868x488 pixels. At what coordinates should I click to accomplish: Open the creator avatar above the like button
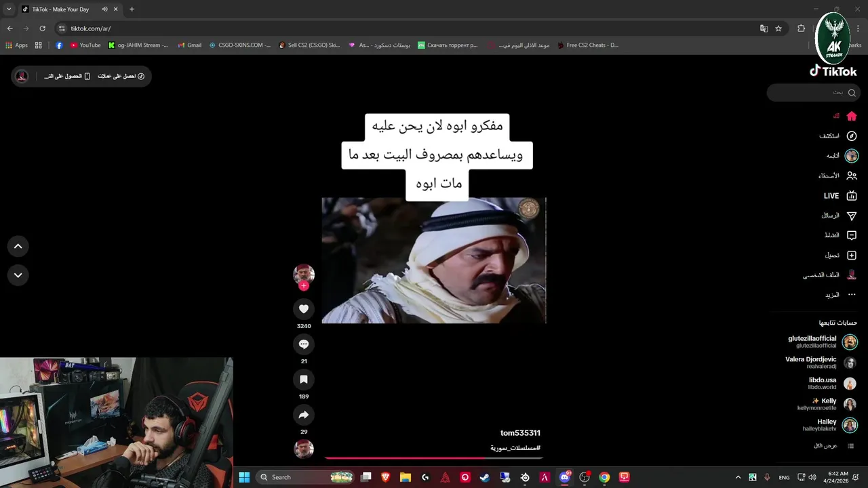[x=304, y=274]
